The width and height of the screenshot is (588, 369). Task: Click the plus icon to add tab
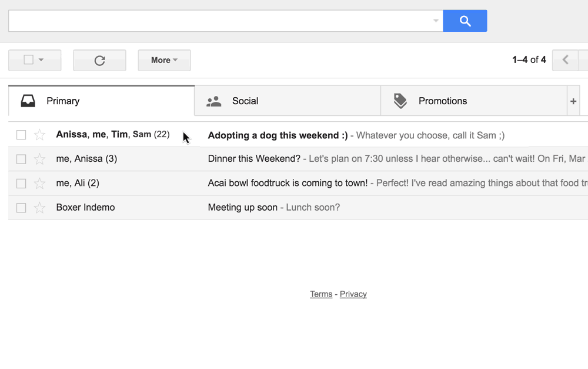point(573,101)
